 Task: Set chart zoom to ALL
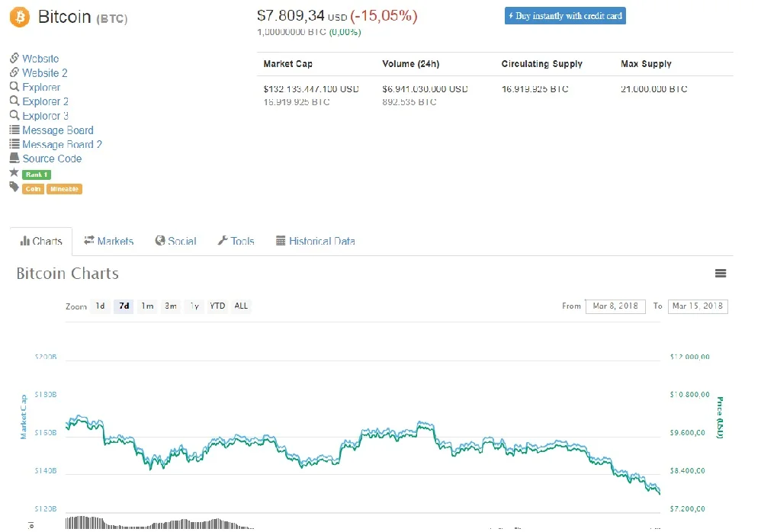pyautogui.click(x=241, y=306)
